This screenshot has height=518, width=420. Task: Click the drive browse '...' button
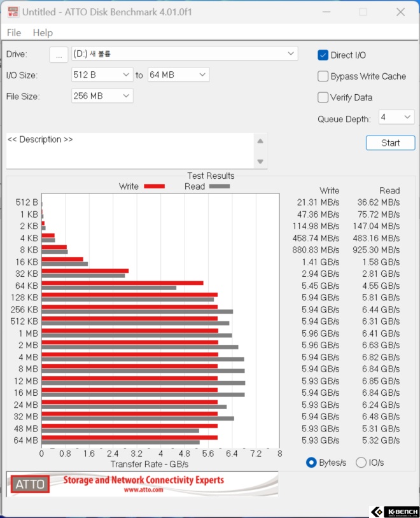click(59, 55)
